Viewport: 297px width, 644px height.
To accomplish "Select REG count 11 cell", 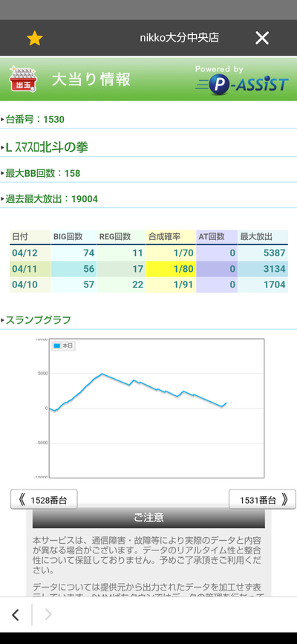I will [121, 253].
